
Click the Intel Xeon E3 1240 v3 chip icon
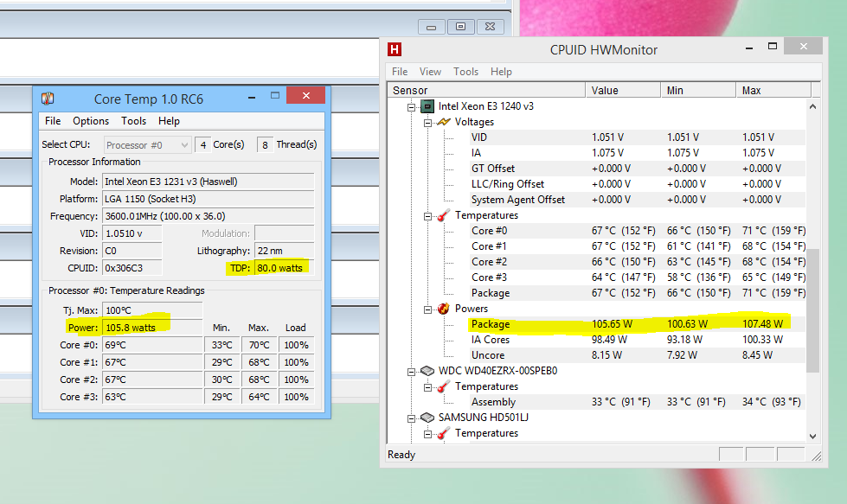point(427,106)
